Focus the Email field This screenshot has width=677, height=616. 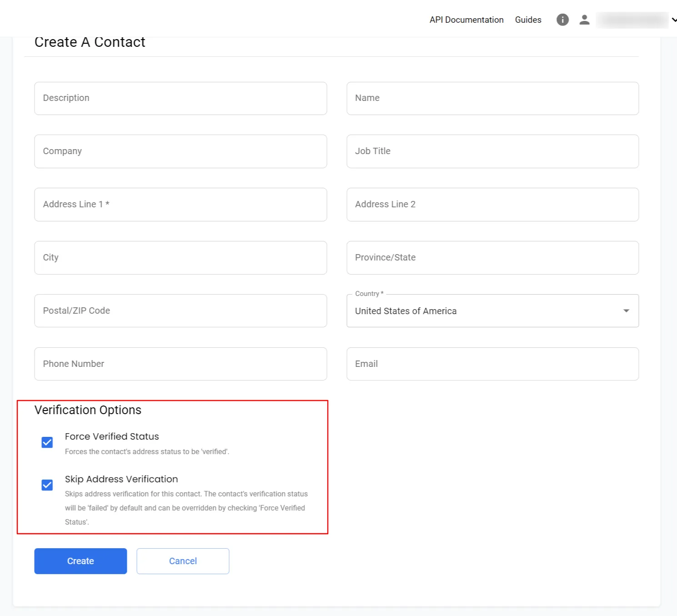tap(492, 364)
